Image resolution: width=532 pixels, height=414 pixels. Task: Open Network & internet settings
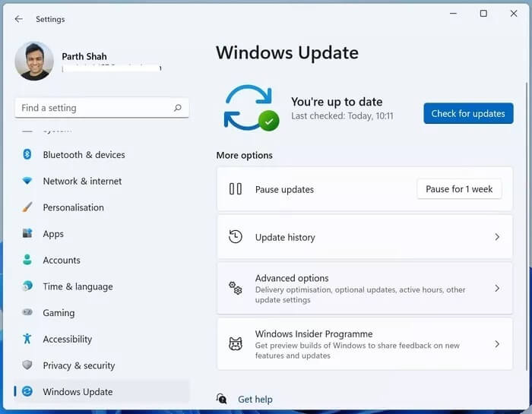102,181
